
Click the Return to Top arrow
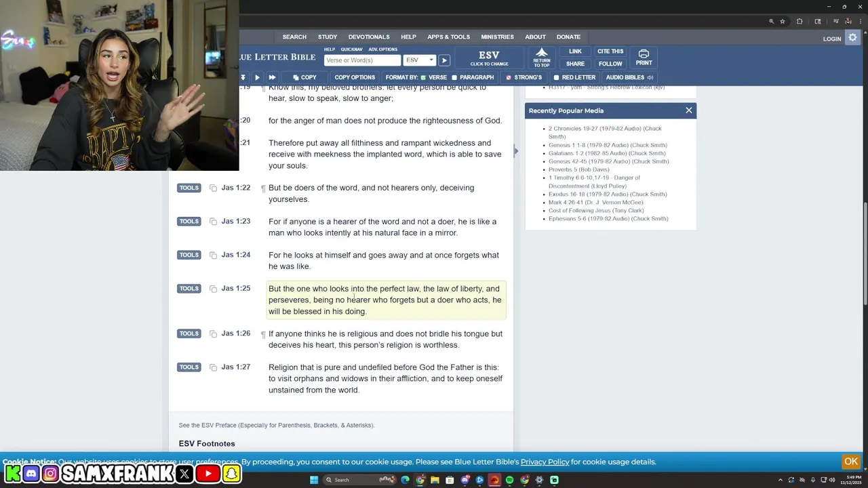[x=542, y=57]
